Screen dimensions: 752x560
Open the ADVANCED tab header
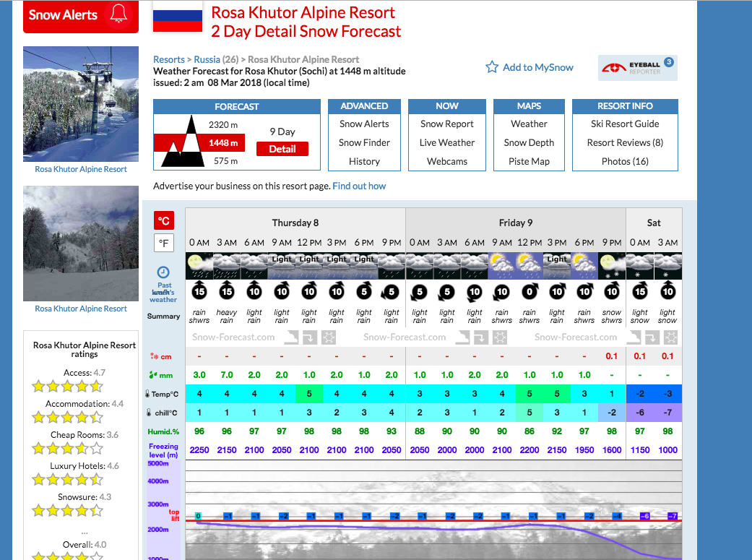pyautogui.click(x=364, y=106)
